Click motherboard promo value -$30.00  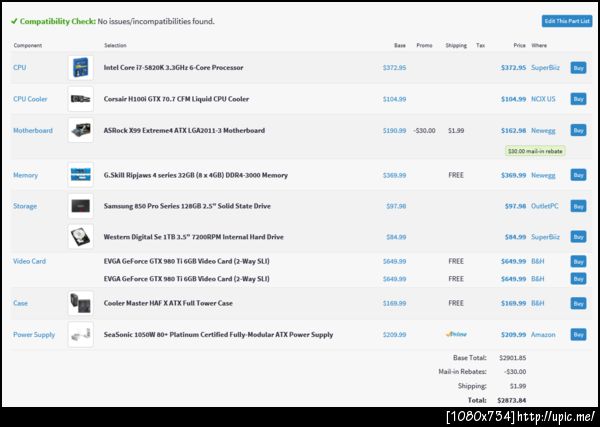click(x=424, y=130)
